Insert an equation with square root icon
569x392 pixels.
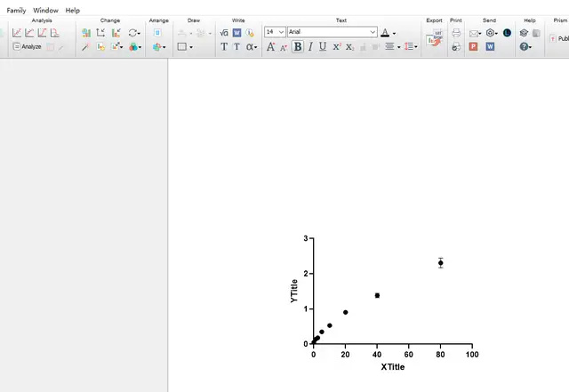point(224,33)
